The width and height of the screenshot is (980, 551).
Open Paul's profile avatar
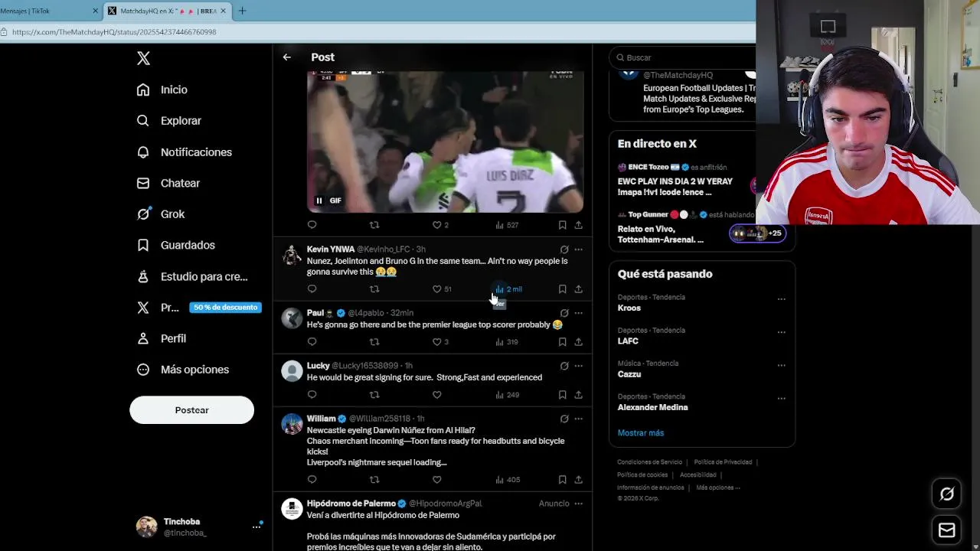click(292, 318)
